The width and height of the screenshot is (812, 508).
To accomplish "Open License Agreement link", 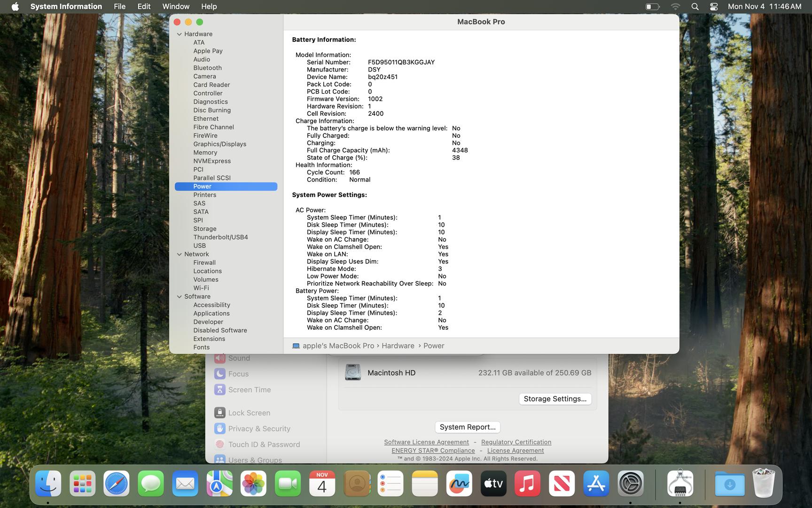I will click(515, 451).
